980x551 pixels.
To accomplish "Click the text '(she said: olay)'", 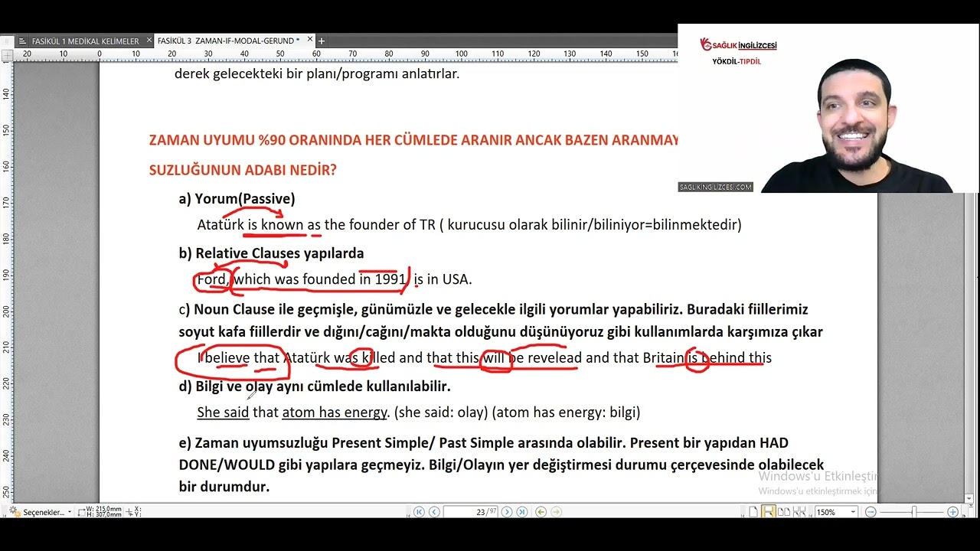I will tap(440, 412).
